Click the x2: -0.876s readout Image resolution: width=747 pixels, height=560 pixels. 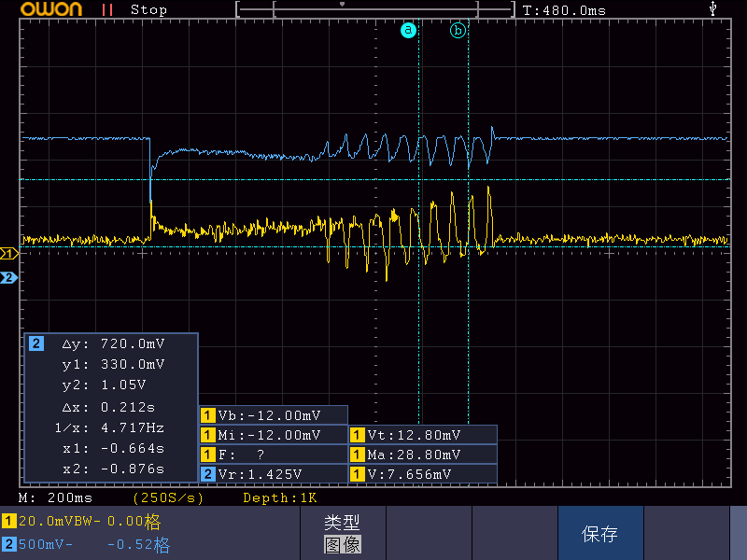coord(113,469)
